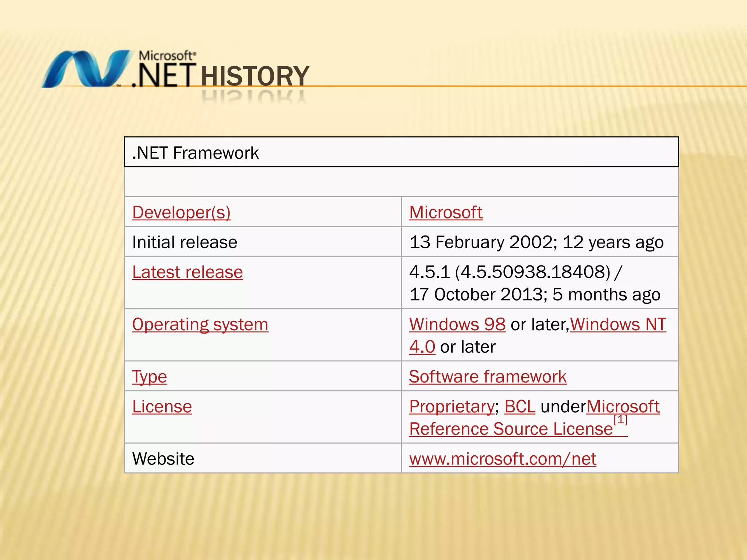
Task: Follow the BCL link
Action: click(x=520, y=407)
